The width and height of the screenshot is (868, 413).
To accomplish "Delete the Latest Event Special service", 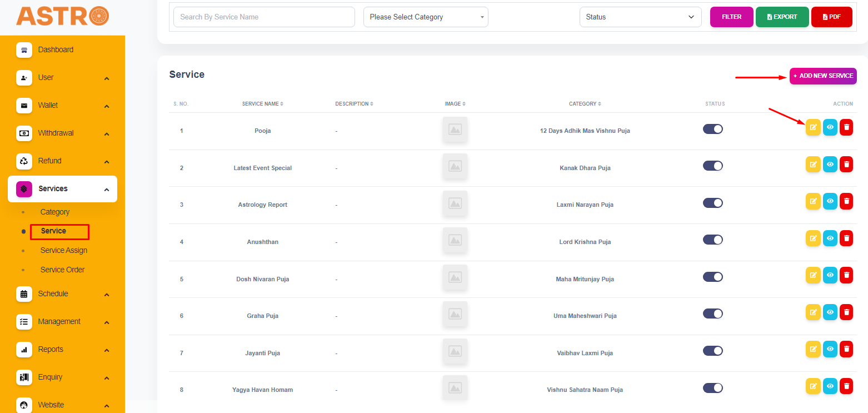I will tap(846, 165).
